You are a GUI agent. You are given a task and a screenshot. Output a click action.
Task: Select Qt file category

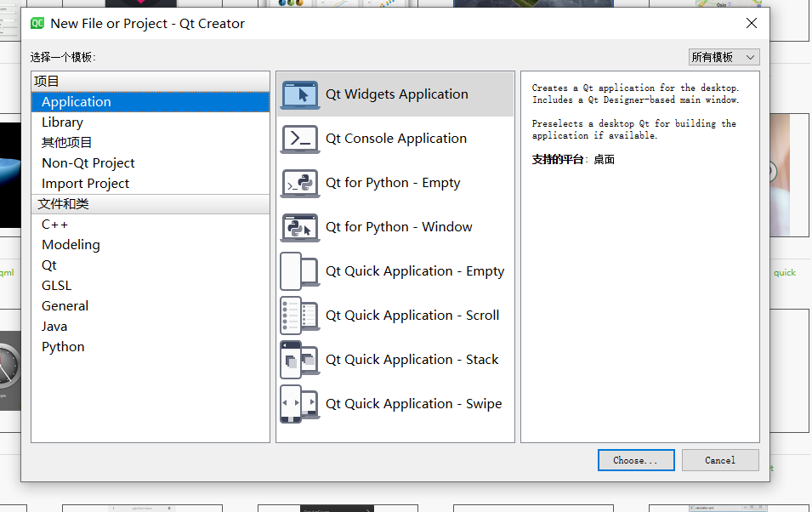150,265
